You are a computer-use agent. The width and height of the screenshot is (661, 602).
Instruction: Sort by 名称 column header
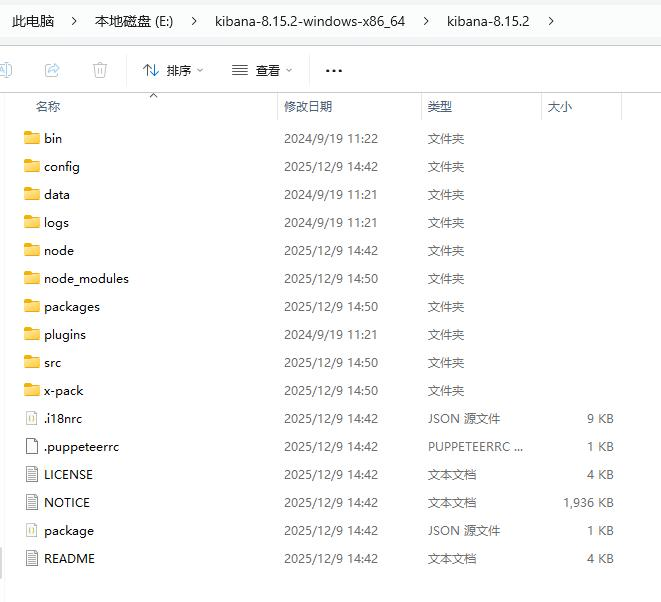(x=48, y=107)
